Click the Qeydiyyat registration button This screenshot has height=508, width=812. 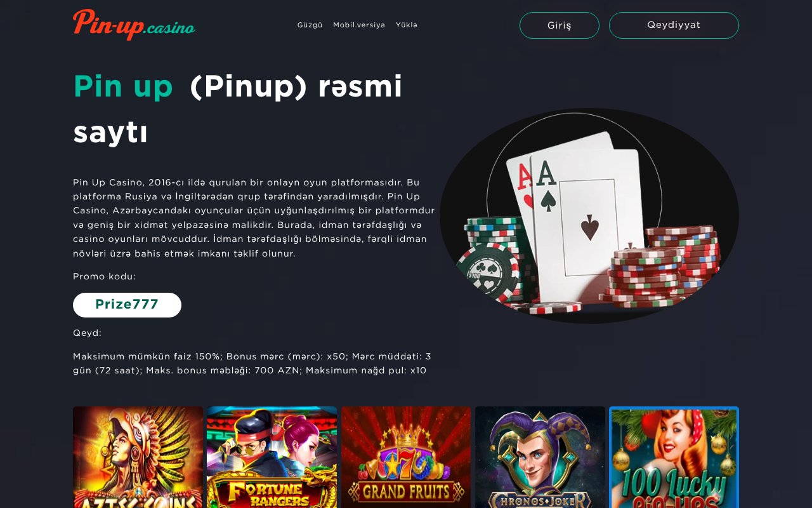[x=674, y=25]
